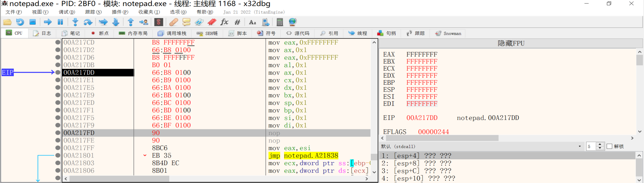Click the 隐藏FPU button

pos(511,43)
